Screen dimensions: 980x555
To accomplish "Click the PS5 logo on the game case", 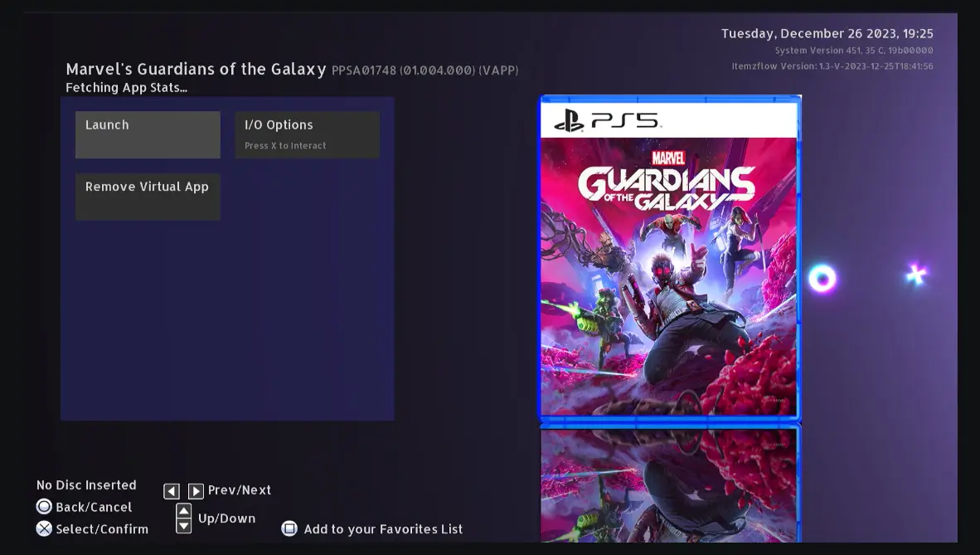I will tap(607, 120).
